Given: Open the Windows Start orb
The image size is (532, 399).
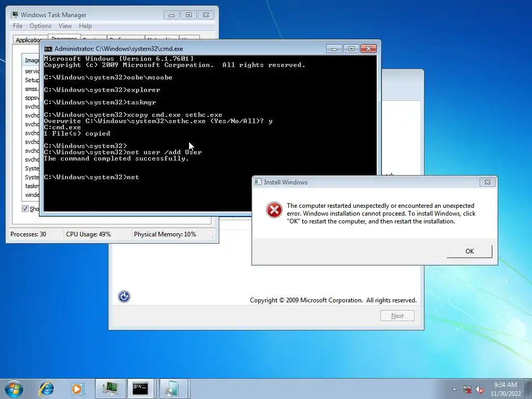Looking at the screenshot, I should [14, 389].
